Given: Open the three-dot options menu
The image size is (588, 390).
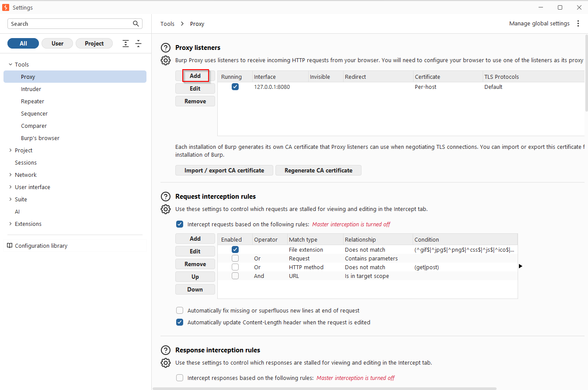Looking at the screenshot, I should (x=578, y=24).
